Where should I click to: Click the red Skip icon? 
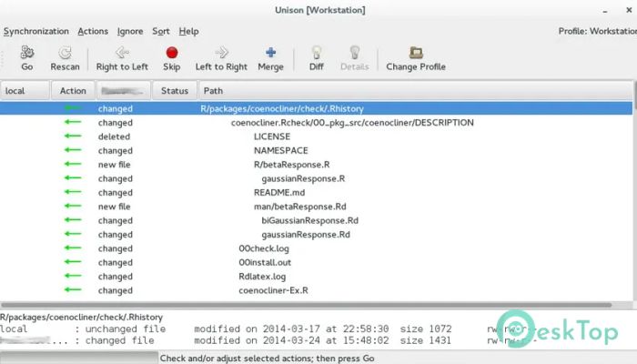point(172,53)
